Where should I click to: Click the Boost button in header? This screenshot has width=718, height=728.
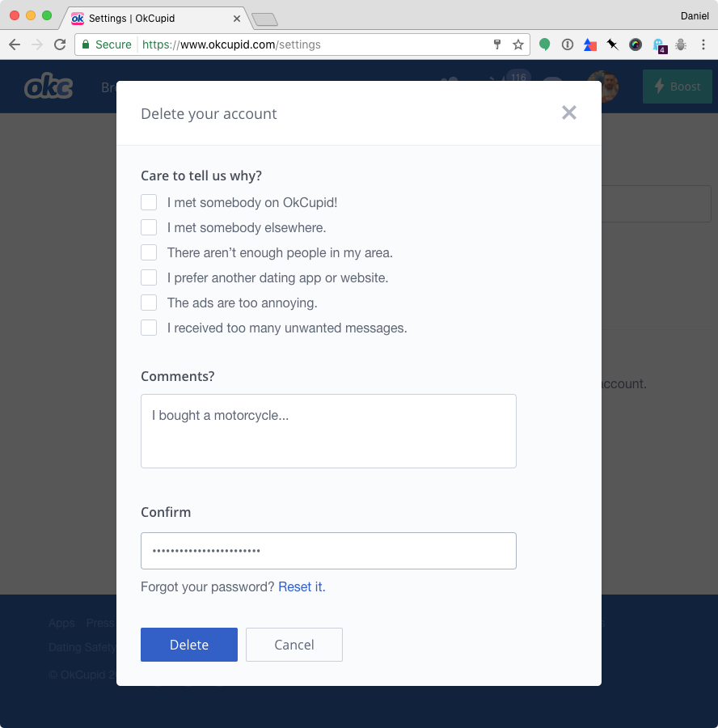pos(677,87)
